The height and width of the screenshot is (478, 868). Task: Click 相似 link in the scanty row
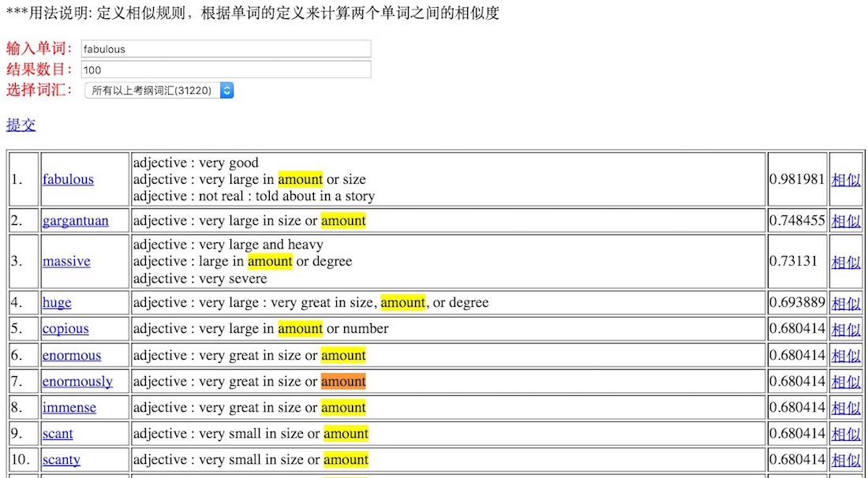click(x=846, y=460)
